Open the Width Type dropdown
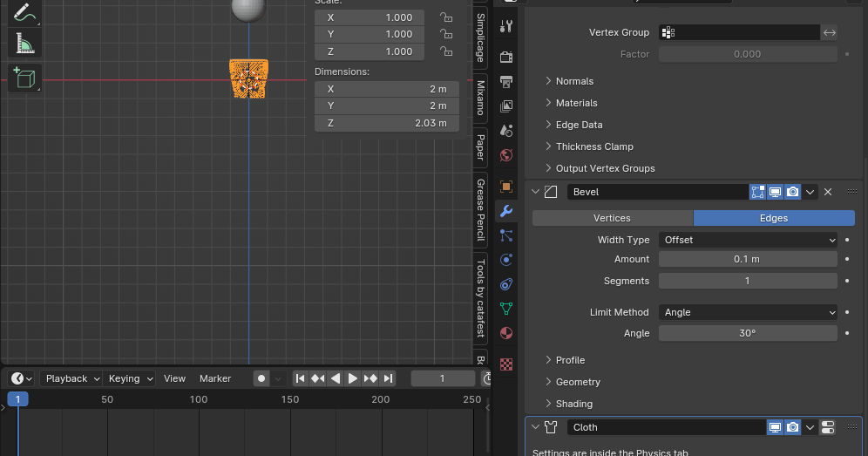 tap(748, 240)
